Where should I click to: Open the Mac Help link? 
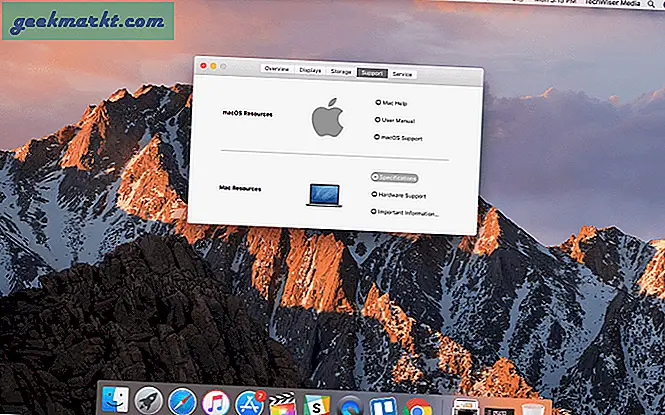point(391,103)
